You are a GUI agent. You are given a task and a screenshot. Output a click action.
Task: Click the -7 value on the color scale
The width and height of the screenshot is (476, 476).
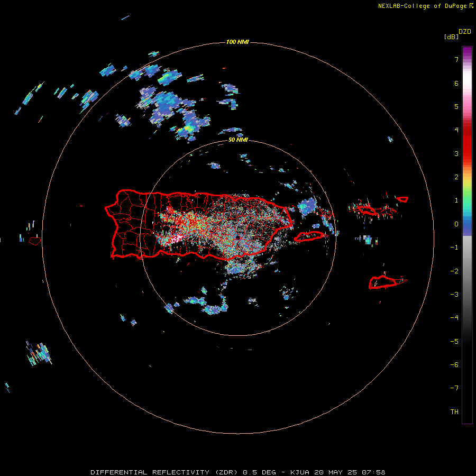pos(454,388)
